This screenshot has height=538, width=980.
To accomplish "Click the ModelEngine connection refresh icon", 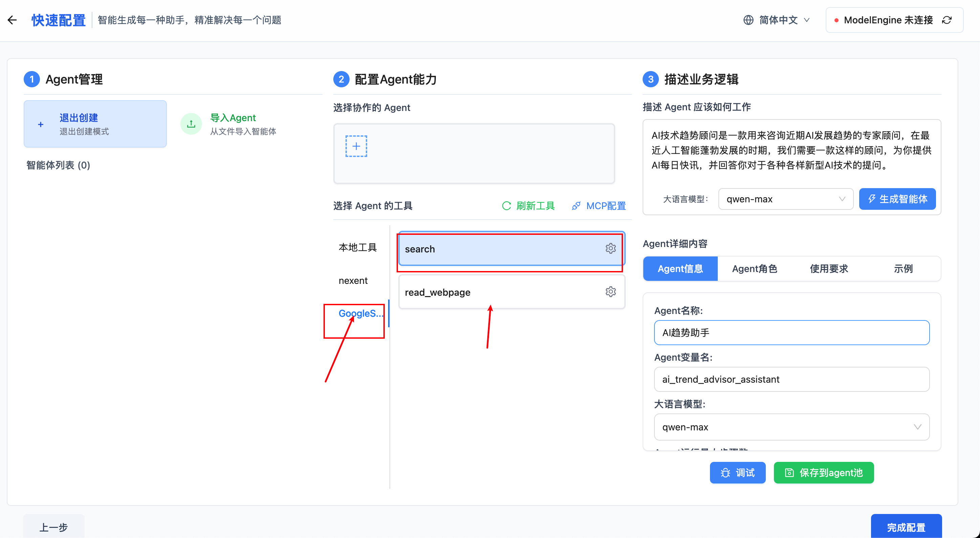I will 947,20.
